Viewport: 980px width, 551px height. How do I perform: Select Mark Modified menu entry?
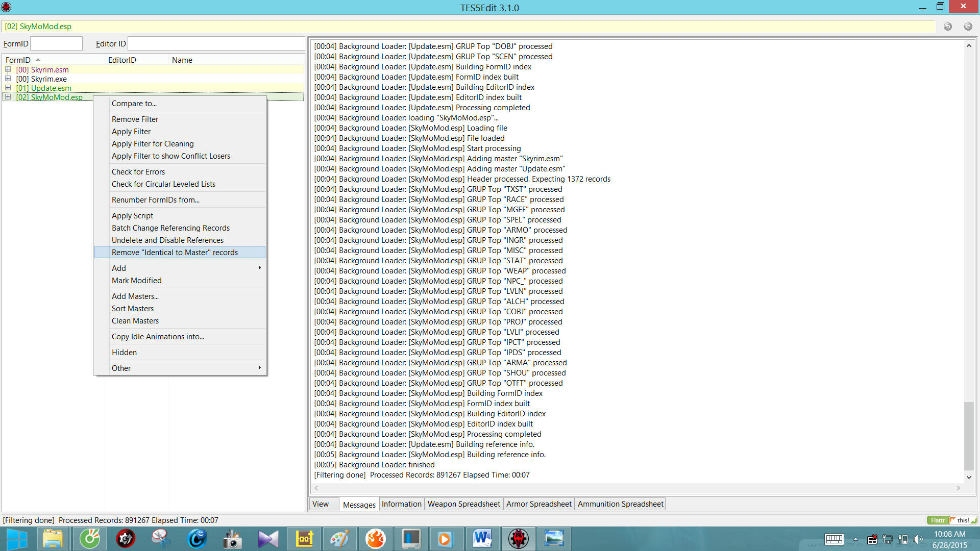[x=180, y=280]
